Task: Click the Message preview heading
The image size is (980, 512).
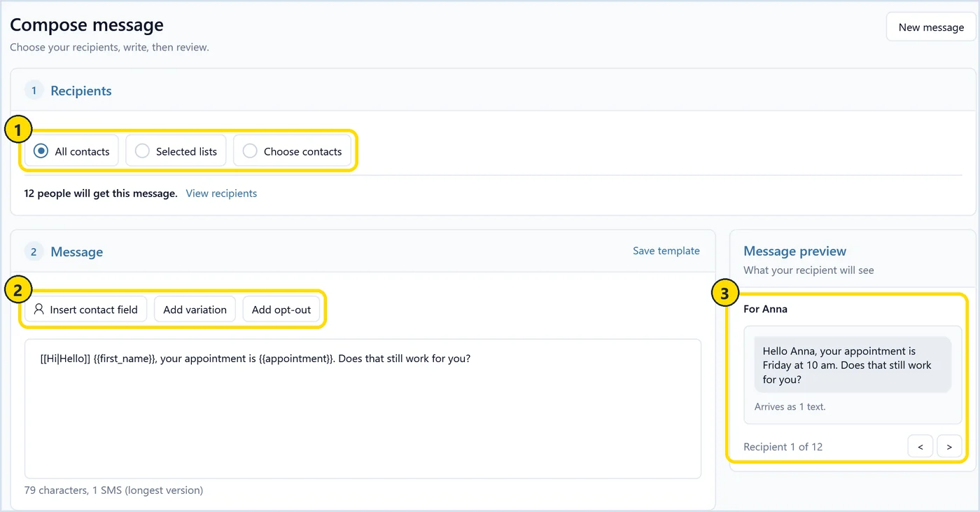Action: coord(794,251)
